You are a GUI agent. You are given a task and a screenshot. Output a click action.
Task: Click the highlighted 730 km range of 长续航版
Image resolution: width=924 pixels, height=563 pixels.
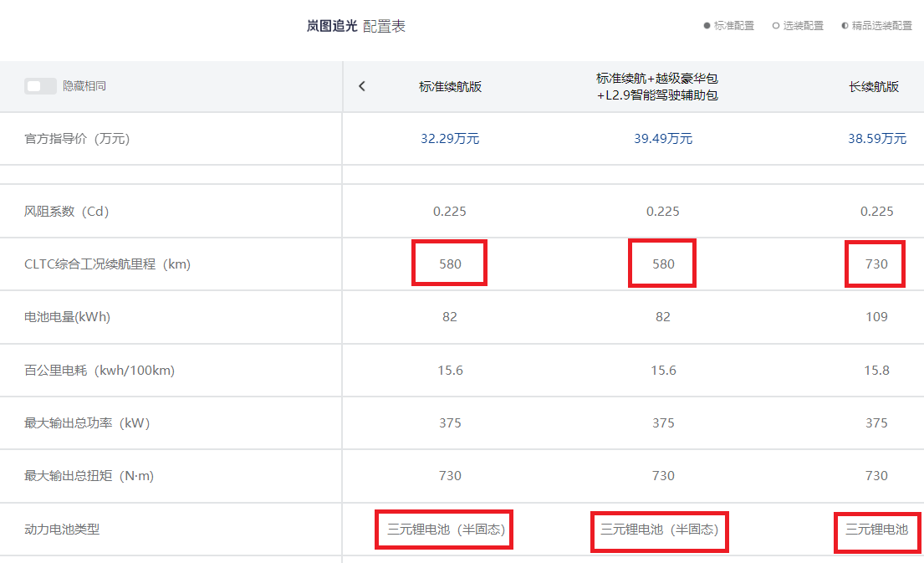click(x=876, y=264)
